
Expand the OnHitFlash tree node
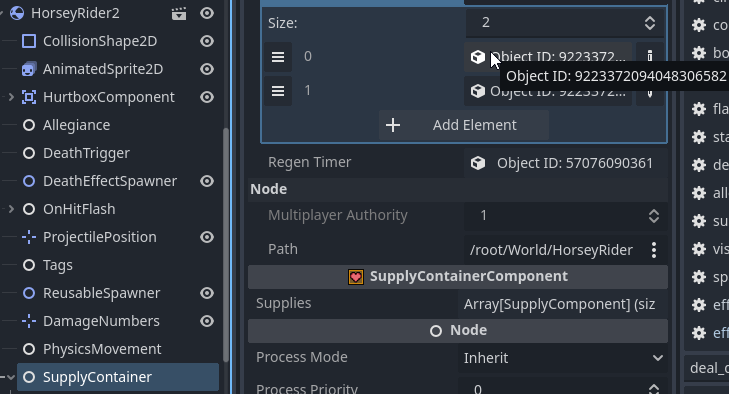pos(11,209)
